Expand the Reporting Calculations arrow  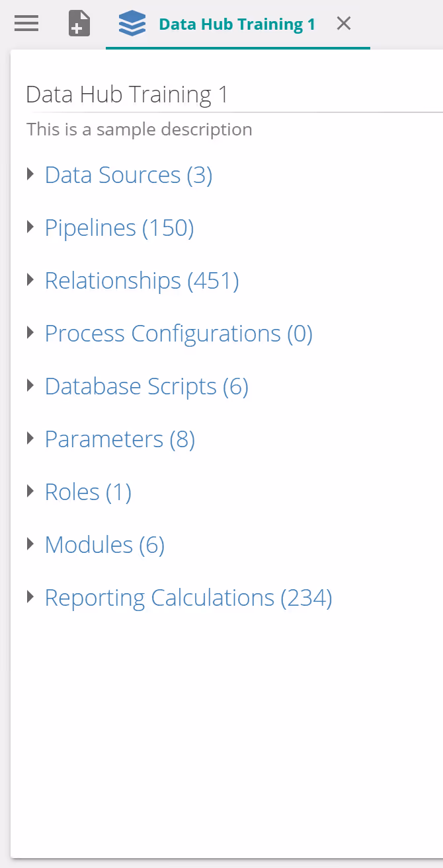(x=30, y=597)
